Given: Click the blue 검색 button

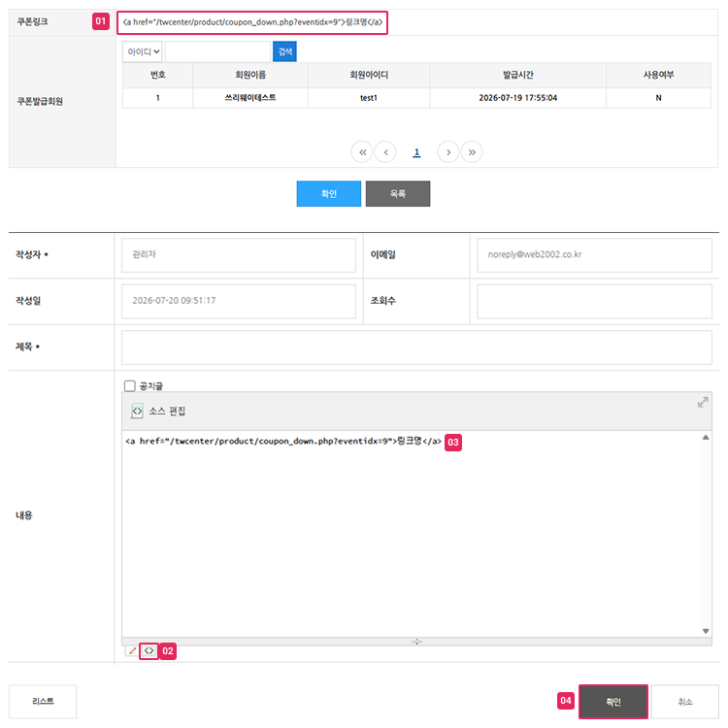Looking at the screenshot, I should coord(284,51).
